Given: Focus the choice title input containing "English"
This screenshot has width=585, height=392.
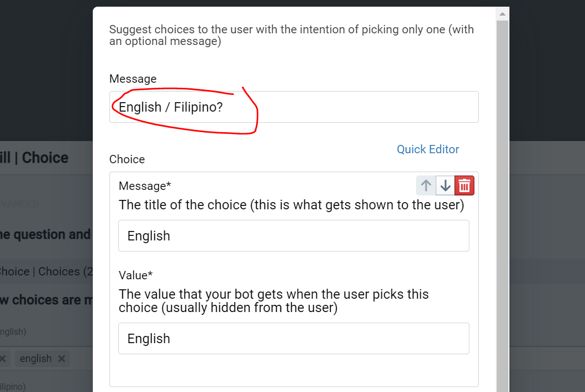Looking at the screenshot, I should click(x=294, y=235).
